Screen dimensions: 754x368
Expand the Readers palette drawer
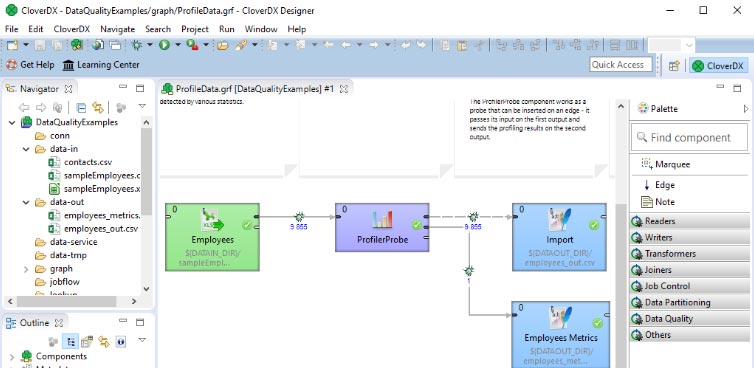690,221
